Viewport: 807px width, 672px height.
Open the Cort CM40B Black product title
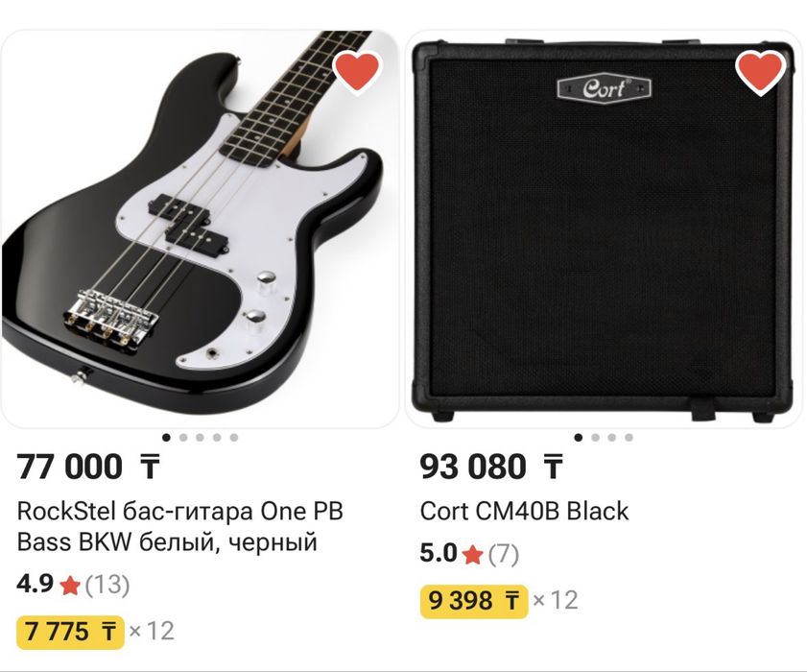(x=524, y=511)
